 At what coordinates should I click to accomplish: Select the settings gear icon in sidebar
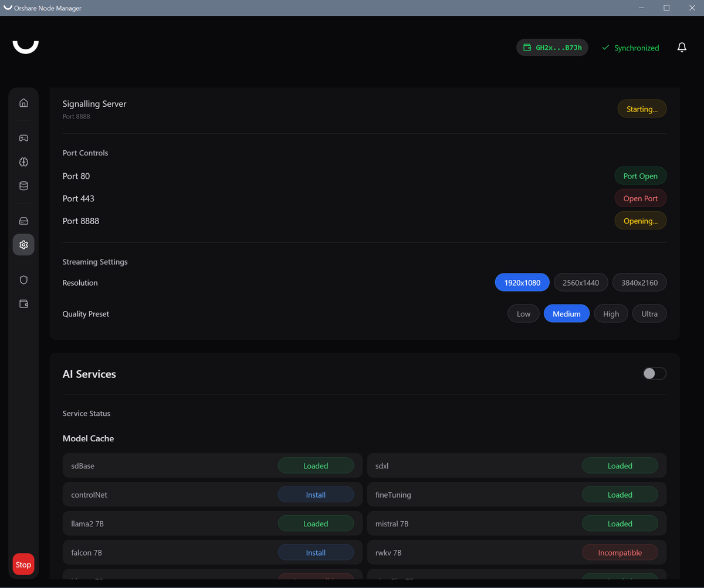(x=23, y=245)
